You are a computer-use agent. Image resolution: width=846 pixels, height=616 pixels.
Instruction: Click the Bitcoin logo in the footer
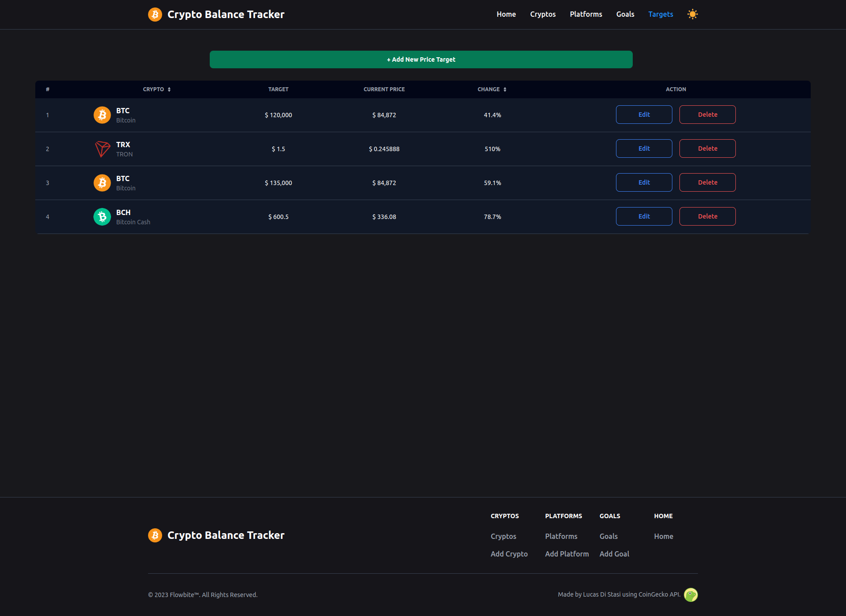pyautogui.click(x=155, y=535)
